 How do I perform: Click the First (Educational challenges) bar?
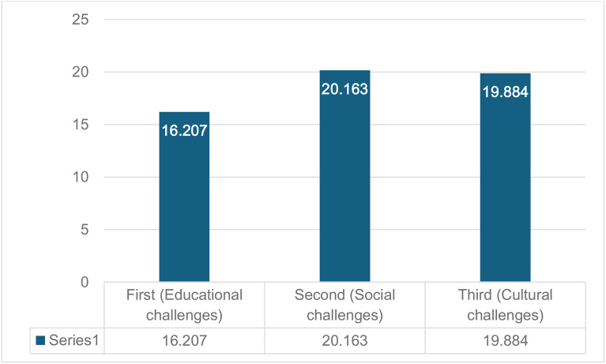click(184, 197)
